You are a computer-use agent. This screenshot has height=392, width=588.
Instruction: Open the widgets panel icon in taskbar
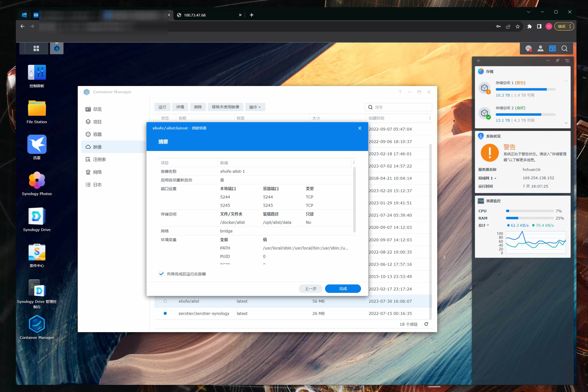click(x=552, y=49)
